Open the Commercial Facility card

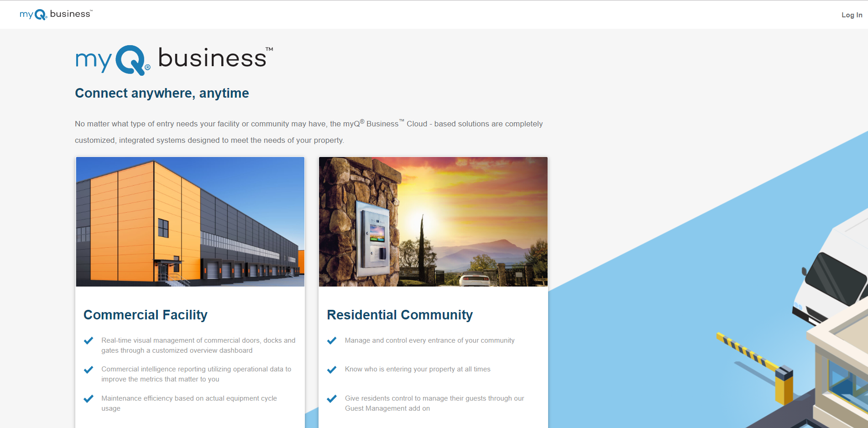(190, 292)
